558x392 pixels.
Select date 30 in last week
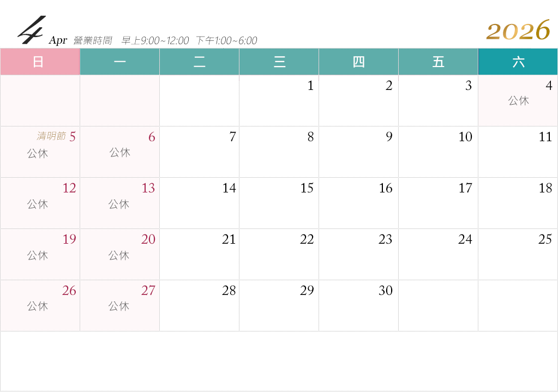coord(386,291)
